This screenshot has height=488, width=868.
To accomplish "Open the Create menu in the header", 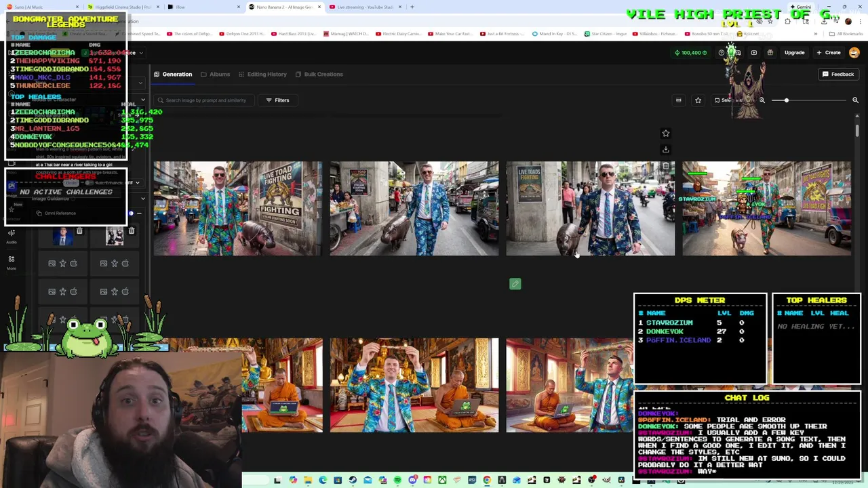I will [x=829, y=52].
